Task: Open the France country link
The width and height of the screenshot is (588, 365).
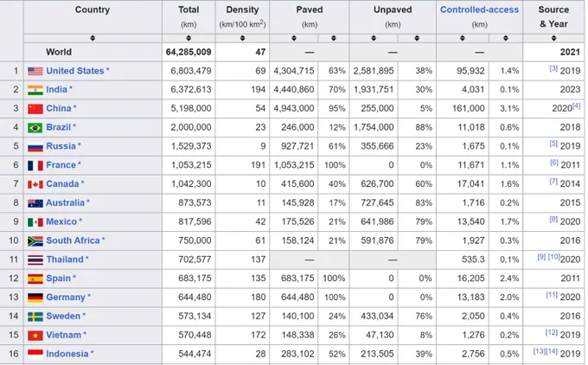Action: 61,165
